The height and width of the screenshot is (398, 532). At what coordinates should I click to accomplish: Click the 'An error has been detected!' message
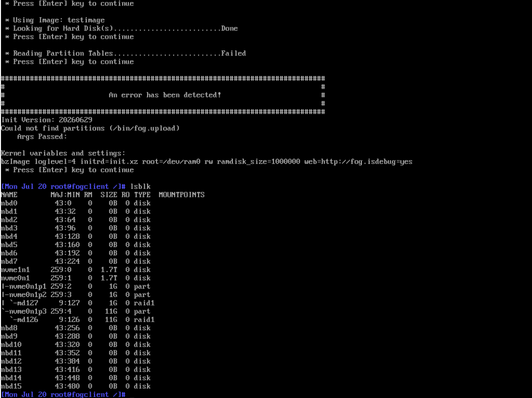165,95
